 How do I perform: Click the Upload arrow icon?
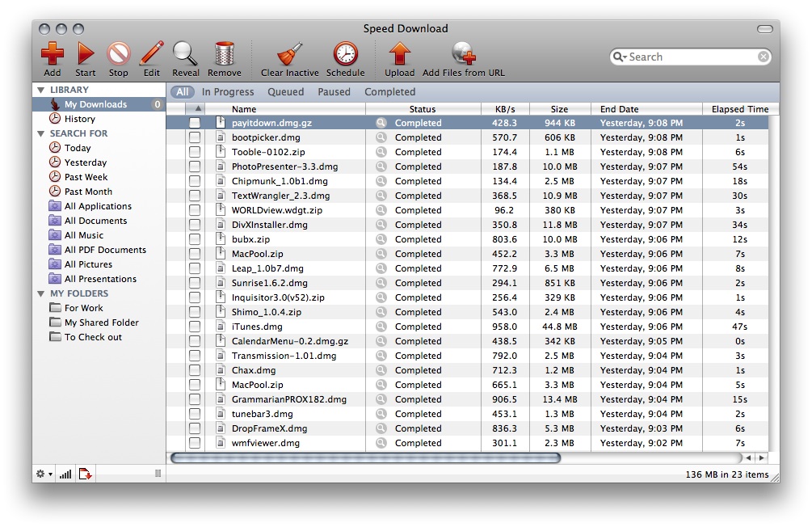click(400, 54)
